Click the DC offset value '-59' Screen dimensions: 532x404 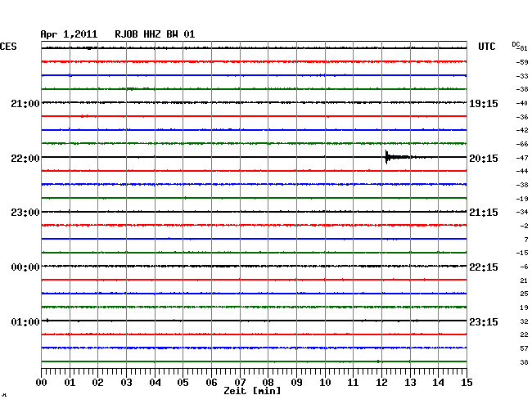pos(522,62)
